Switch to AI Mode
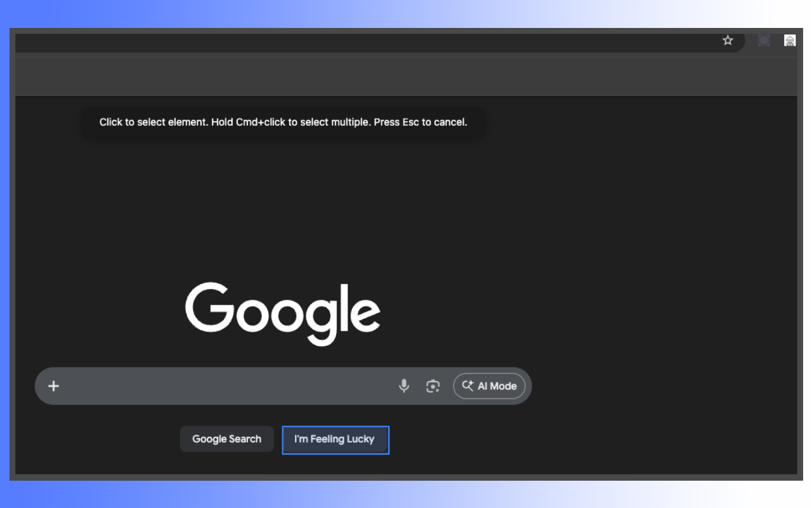Image resolution: width=812 pixels, height=508 pixels. coord(489,386)
